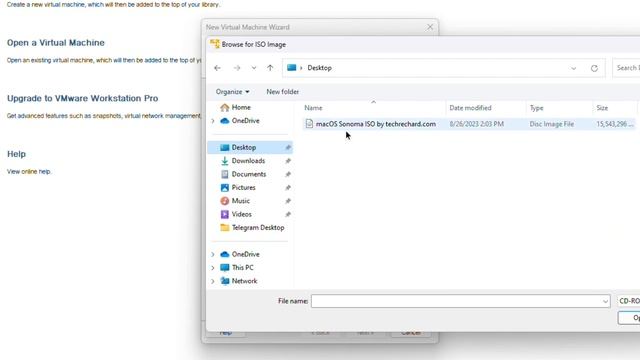This screenshot has width=640, height=360.
Task: Click the Search box in dialog
Action: click(627, 68)
